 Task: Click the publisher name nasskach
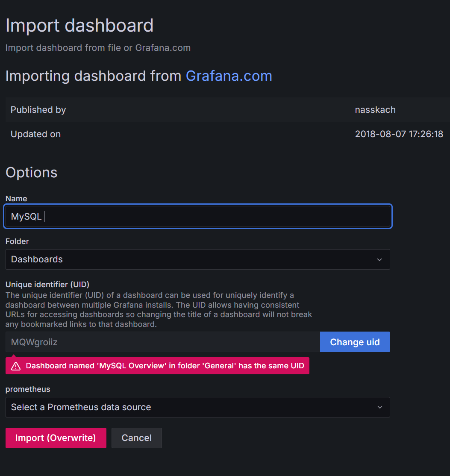click(375, 109)
